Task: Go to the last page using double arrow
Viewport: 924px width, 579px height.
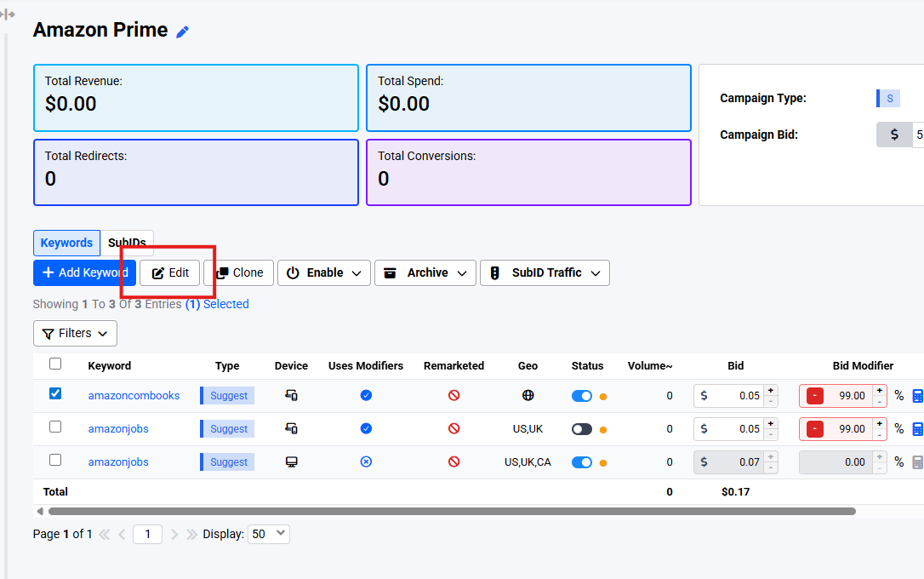Action: coord(191,535)
